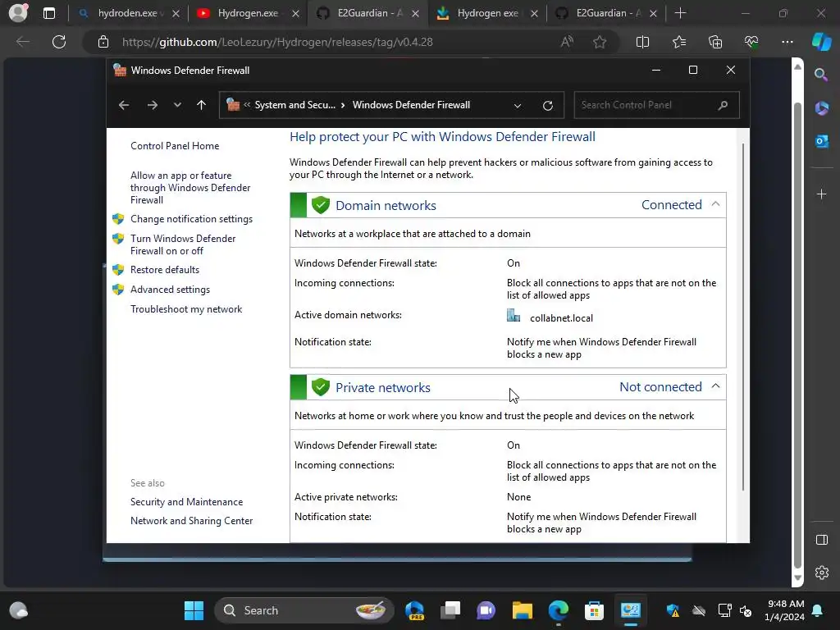Click Windows Defender Firewall breadcrumb

tap(411, 105)
